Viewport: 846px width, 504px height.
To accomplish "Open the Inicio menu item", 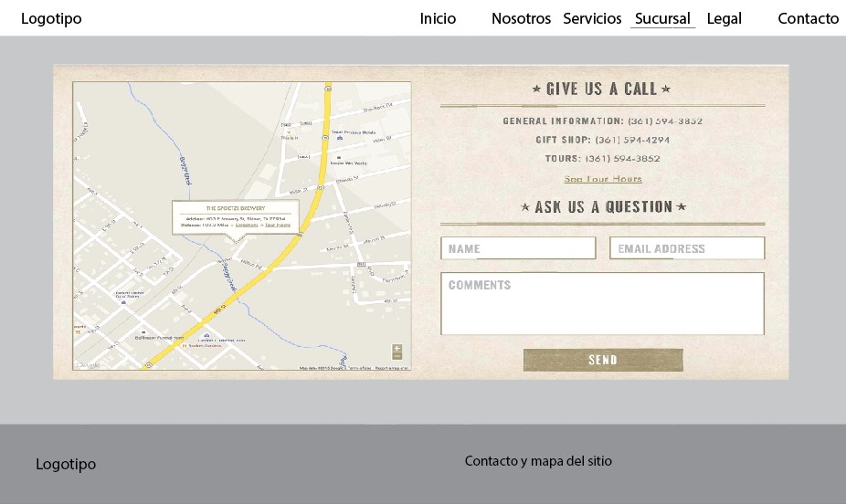I will (x=438, y=18).
